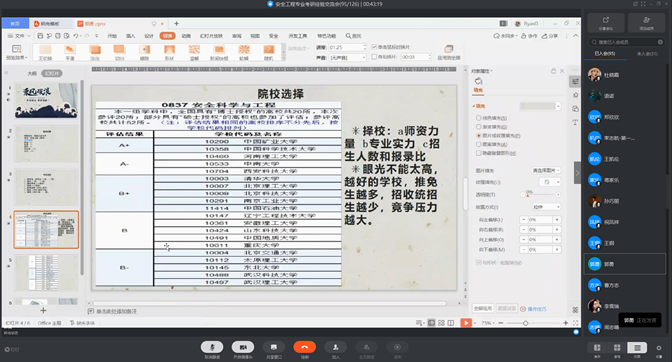Click the share window button
Viewport: 672px width, 362px height.
point(274,347)
